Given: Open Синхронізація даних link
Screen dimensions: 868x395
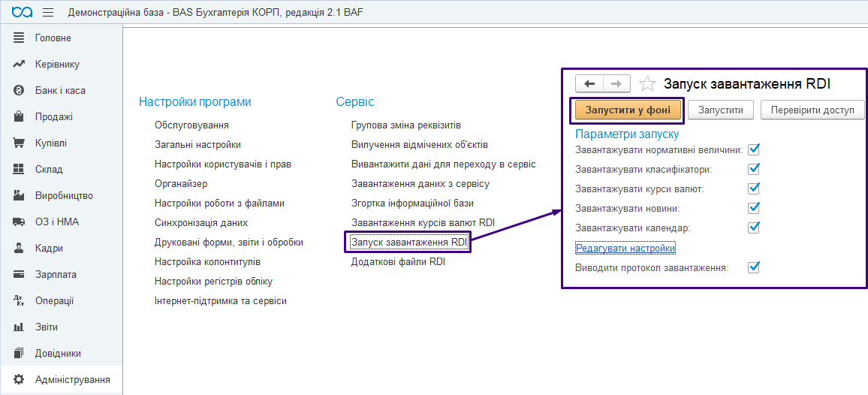Looking at the screenshot, I should point(201,223).
